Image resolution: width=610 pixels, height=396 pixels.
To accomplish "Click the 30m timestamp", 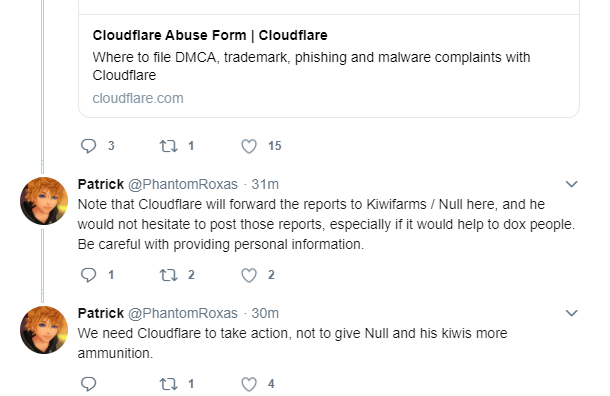I will pyautogui.click(x=265, y=313).
